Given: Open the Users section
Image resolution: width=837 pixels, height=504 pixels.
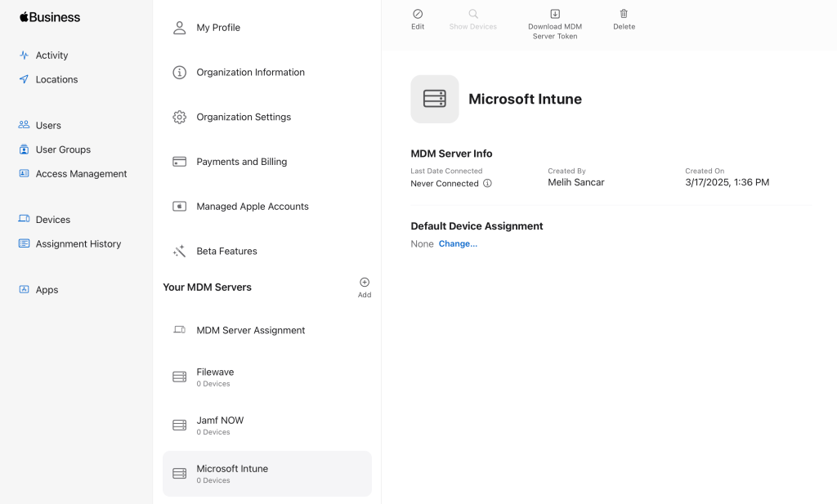Looking at the screenshot, I should pyautogui.click(x=48, y=126).
